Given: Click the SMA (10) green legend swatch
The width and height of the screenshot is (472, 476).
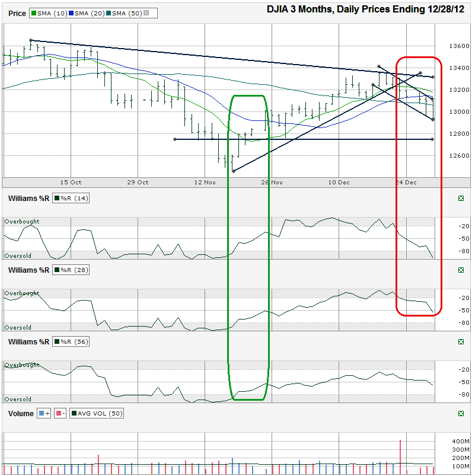Looking at the screenshot, I should pyautogui.click(x=34, y=14).
